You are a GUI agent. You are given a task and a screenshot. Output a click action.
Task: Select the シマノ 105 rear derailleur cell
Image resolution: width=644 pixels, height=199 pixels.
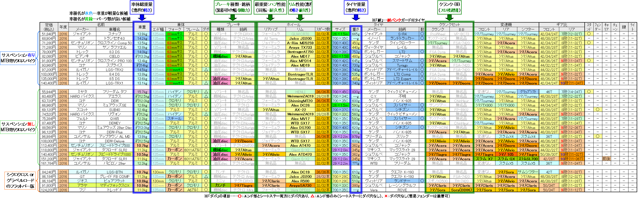506,154
